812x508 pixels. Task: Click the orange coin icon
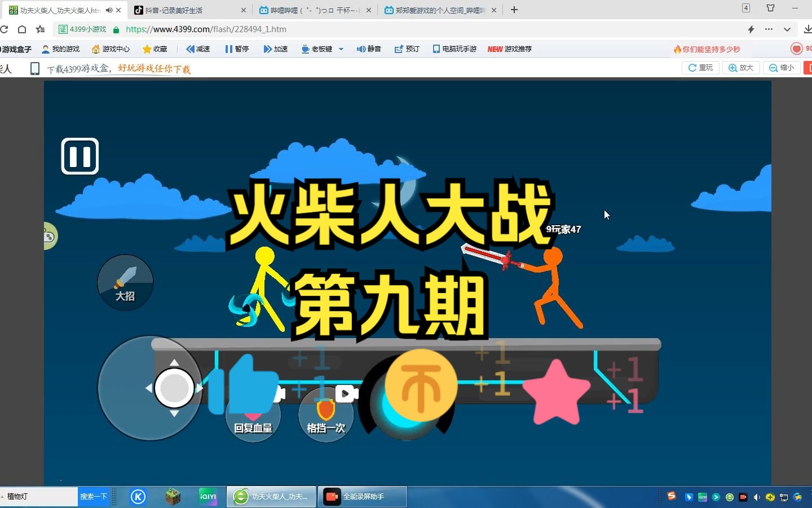pos(421,386)
